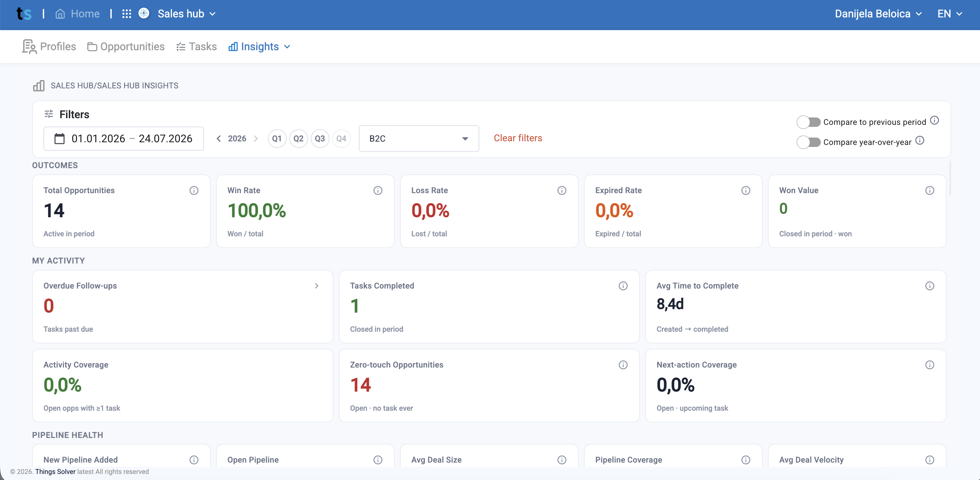
Task: Click the Win Rate info icon
Action: [377, 190]
